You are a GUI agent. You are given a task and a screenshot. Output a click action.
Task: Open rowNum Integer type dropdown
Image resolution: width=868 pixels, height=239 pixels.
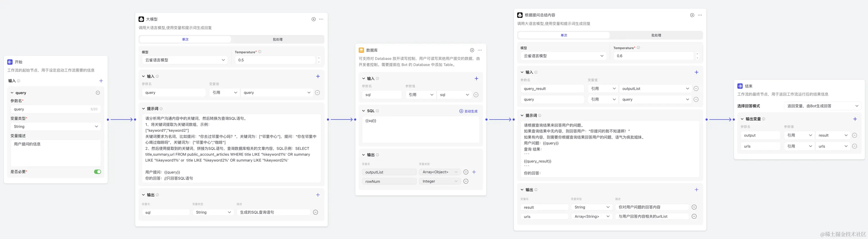tap(440, 181)
